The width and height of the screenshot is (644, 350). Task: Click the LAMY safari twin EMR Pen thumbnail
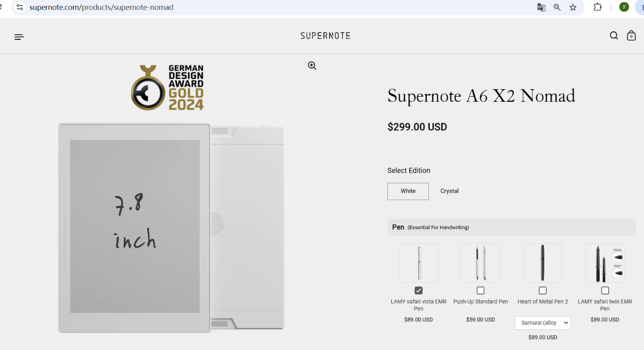605,263
